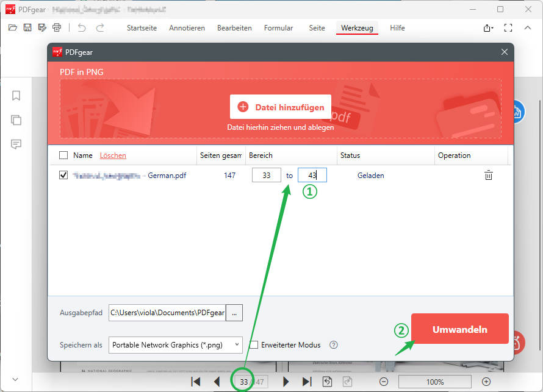Open the comments sidebar panel
The image size is (543, 392).
[16, 144]
